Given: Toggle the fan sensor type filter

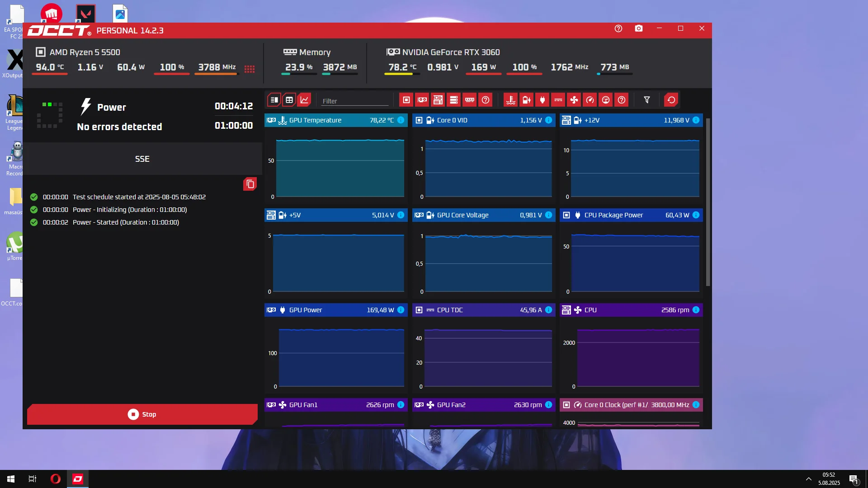Looking at the screenshot, I should coord(574,100).
